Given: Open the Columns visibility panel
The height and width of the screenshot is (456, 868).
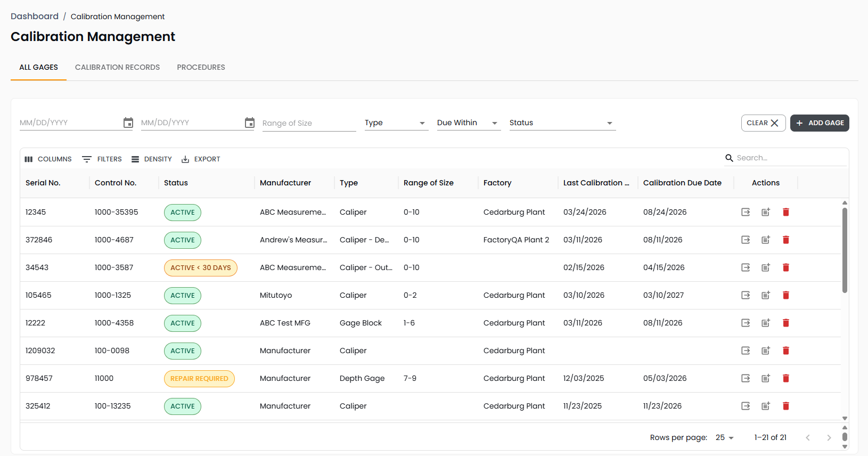Looking at the screenshot, I should tap(48, 159).
